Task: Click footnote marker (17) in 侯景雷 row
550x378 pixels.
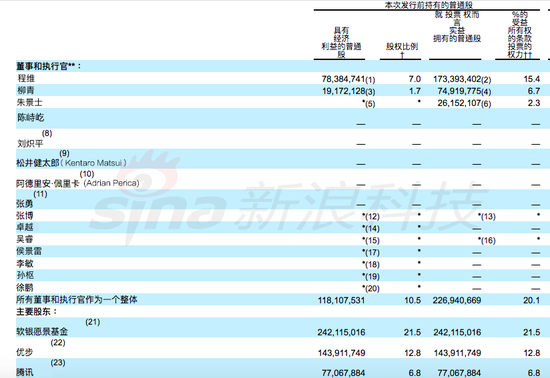Action: [x=372, y=252]
